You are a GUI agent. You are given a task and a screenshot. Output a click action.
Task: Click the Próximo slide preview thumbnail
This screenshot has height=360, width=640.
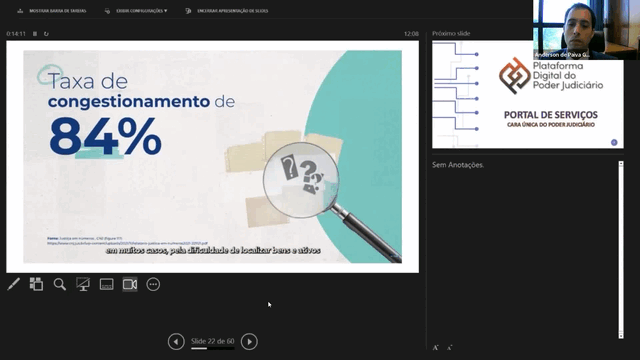click(x=528, y=94)
